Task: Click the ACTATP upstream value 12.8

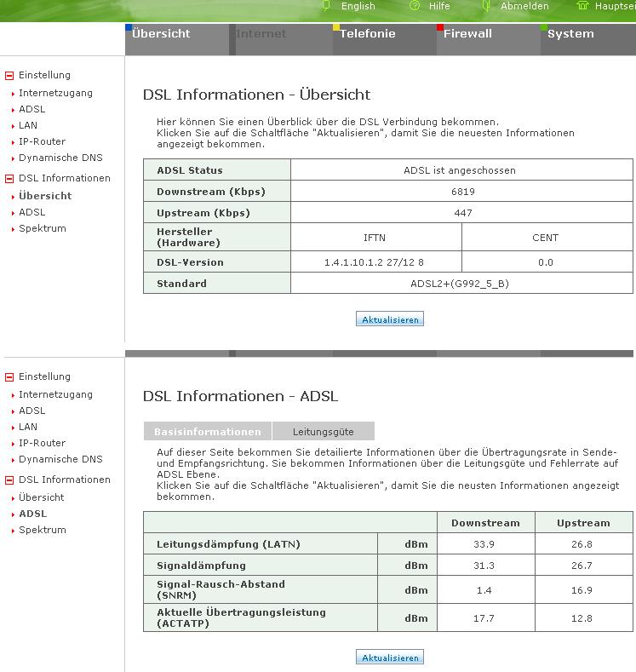Action: 582,618
